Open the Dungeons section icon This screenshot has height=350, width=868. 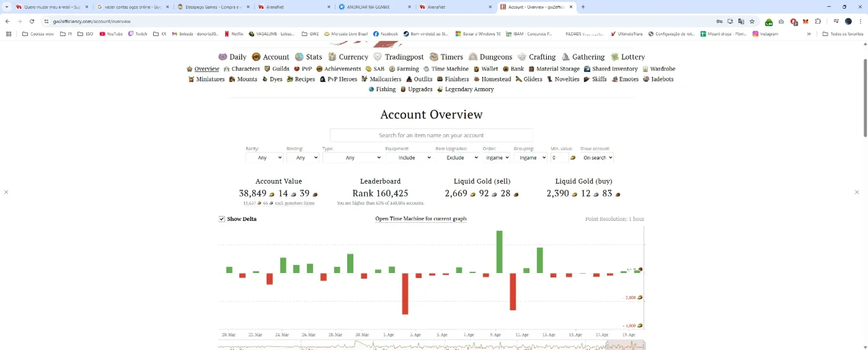pyautogui.click(x=473, y=56)
